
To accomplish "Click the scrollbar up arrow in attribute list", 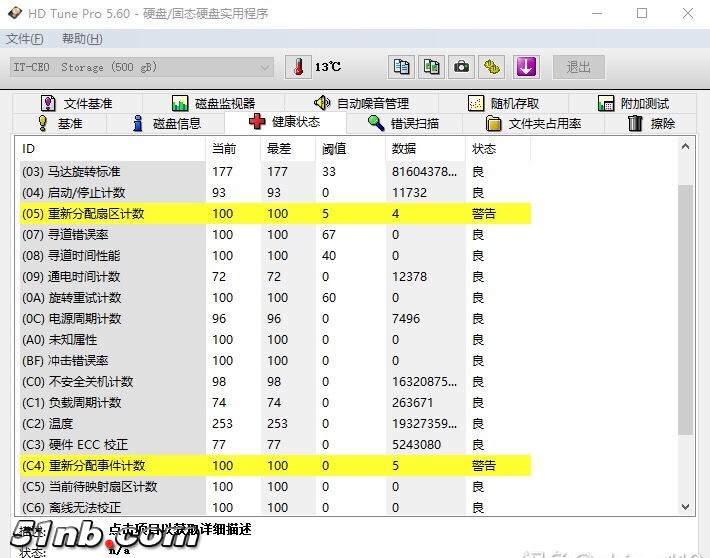I will pyautogui.click(x=685, y=148).
